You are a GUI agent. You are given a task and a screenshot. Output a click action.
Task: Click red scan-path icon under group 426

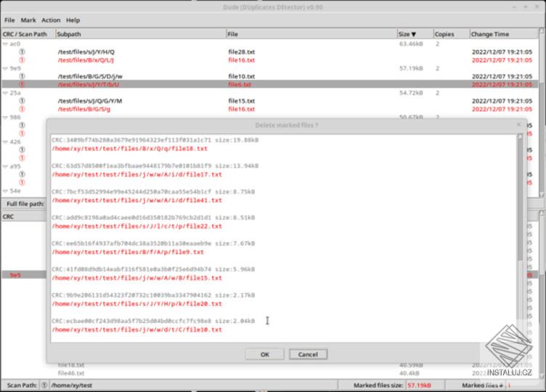tap(22, 158)
